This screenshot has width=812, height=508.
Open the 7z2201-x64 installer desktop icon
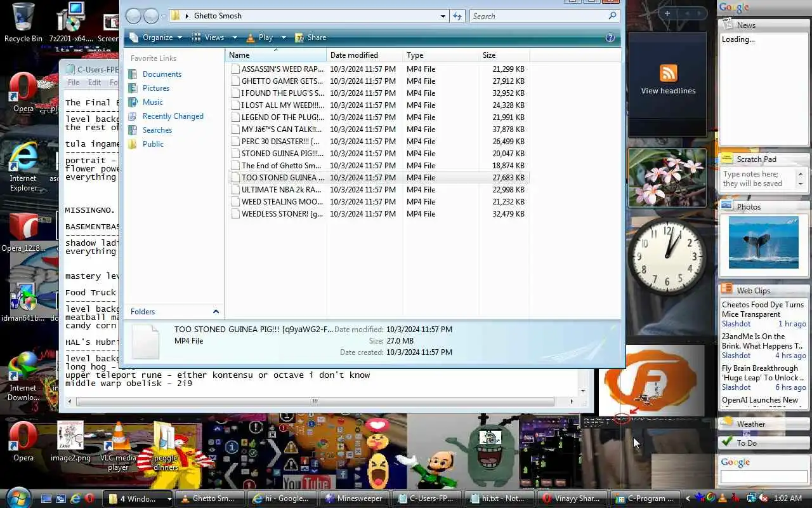click(72, 22)
